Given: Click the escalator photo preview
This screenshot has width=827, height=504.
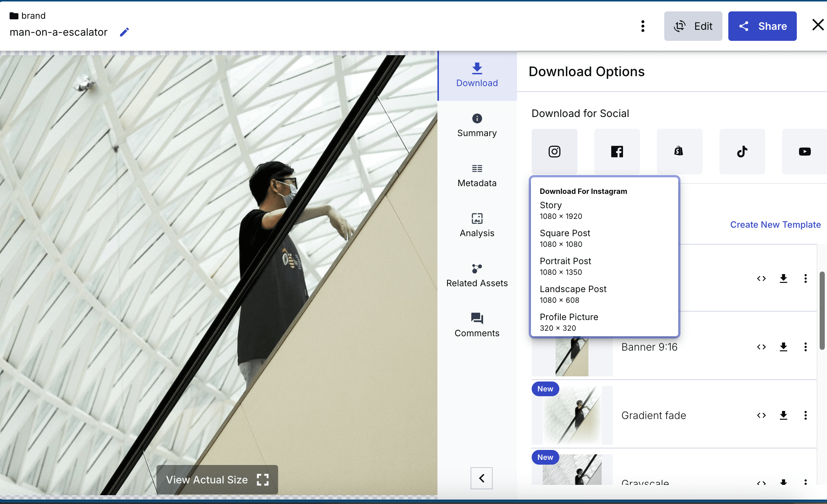Looking at the screenshot, I should pyautogui.click(x=219, y=275).
